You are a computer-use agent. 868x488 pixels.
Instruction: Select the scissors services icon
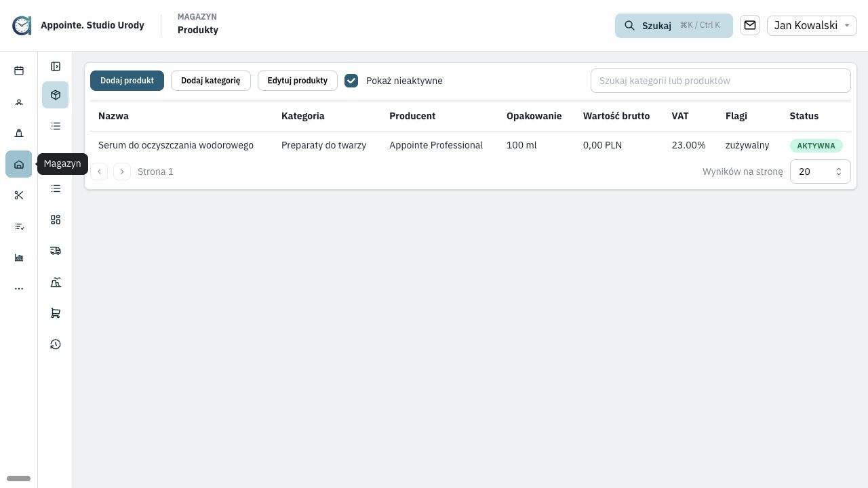pyautogui.click(x=19, y=195)
